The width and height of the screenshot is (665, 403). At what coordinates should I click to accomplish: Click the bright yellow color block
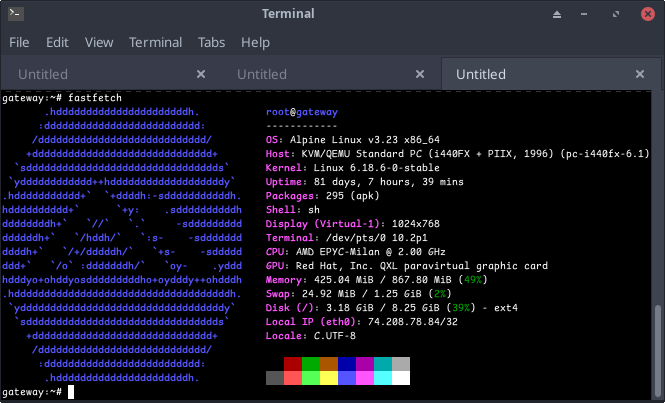pyautogui.click(x=329, y=378)
